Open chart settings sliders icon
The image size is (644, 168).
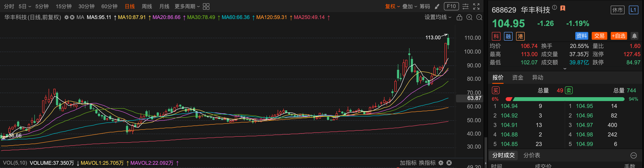tap(465, 6)
